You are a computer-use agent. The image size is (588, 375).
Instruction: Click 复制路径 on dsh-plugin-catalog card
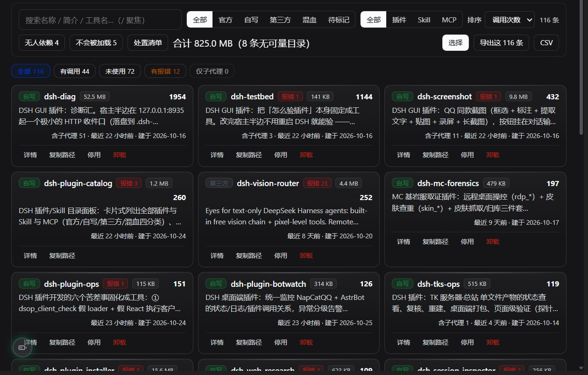pyautogui.click(x=62, y=256)
